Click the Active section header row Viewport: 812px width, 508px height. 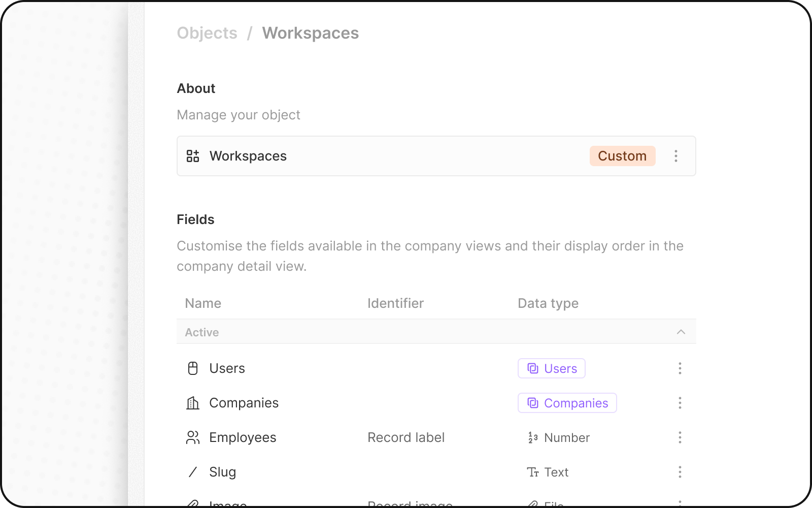[x=406, y=332]
